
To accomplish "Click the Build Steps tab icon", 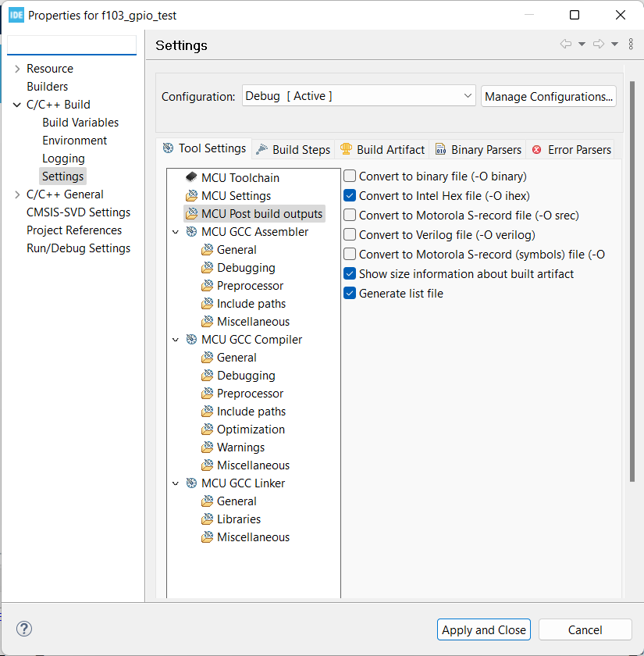I will click(262, 149).
